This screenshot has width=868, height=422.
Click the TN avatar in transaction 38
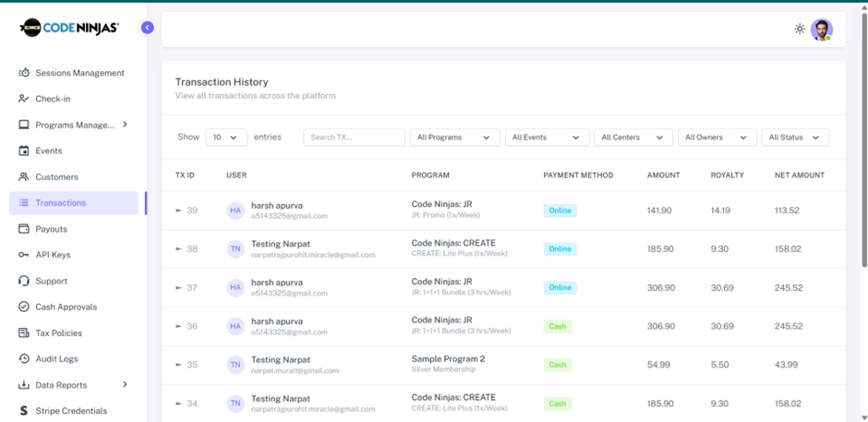(x=235, y=249)
